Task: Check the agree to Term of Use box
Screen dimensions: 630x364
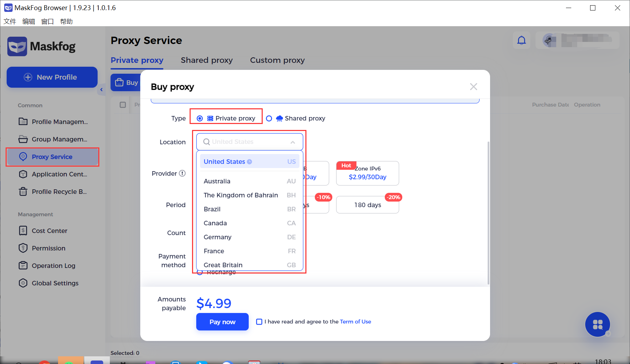Action: [259, 322]
